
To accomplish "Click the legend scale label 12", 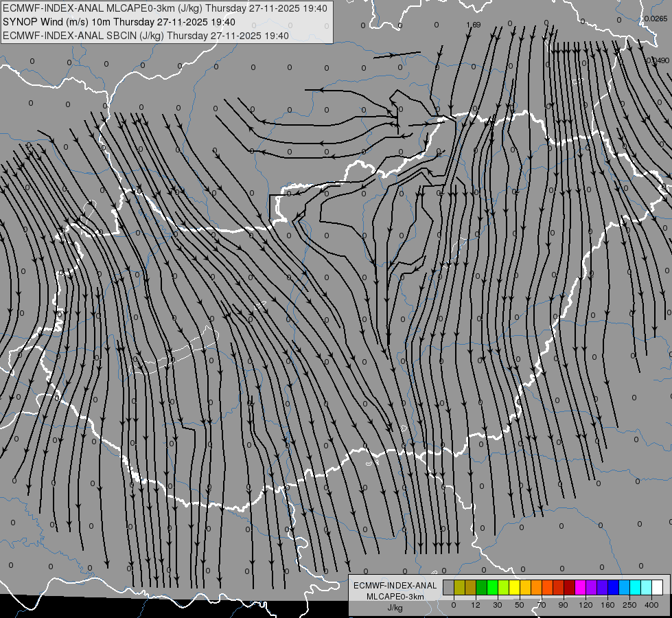I will (475, 605).
